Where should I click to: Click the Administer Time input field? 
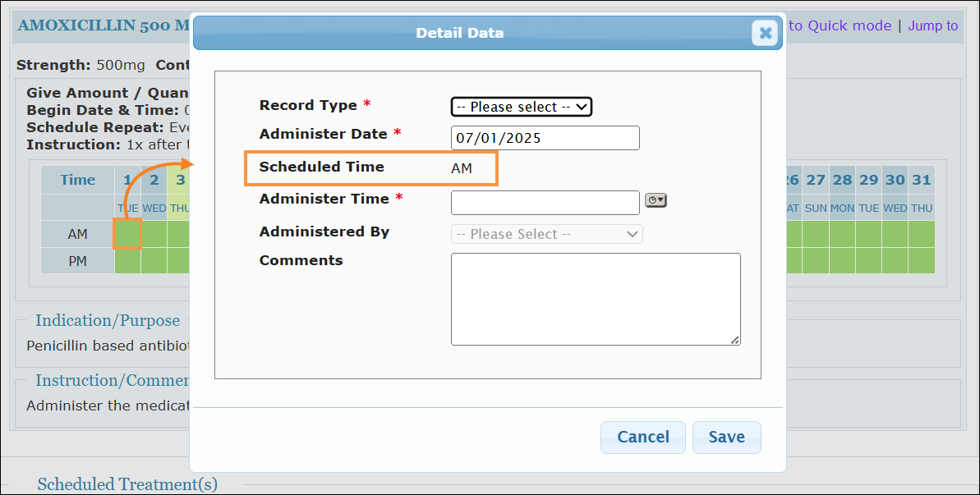click(x=545, y=203)
